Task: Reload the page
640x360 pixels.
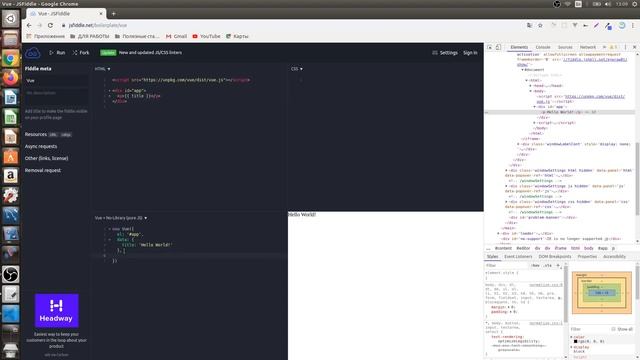Action: [50, 25]
